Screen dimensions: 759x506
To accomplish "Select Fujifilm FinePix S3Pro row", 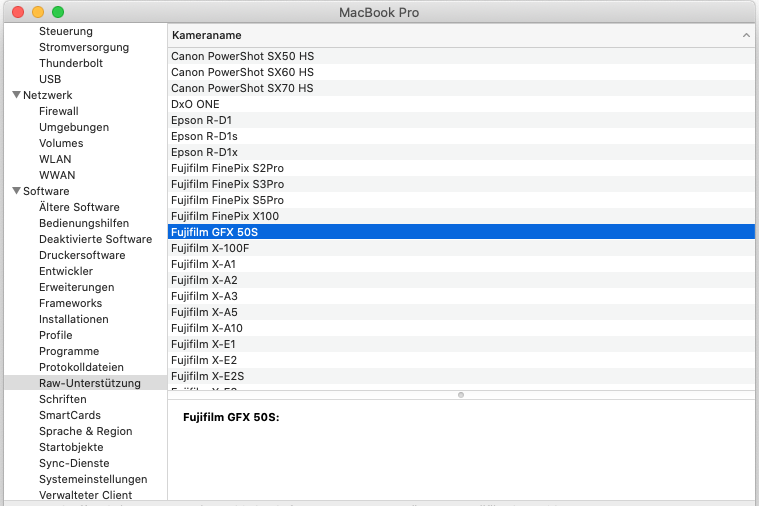I will tap(461, 184).
